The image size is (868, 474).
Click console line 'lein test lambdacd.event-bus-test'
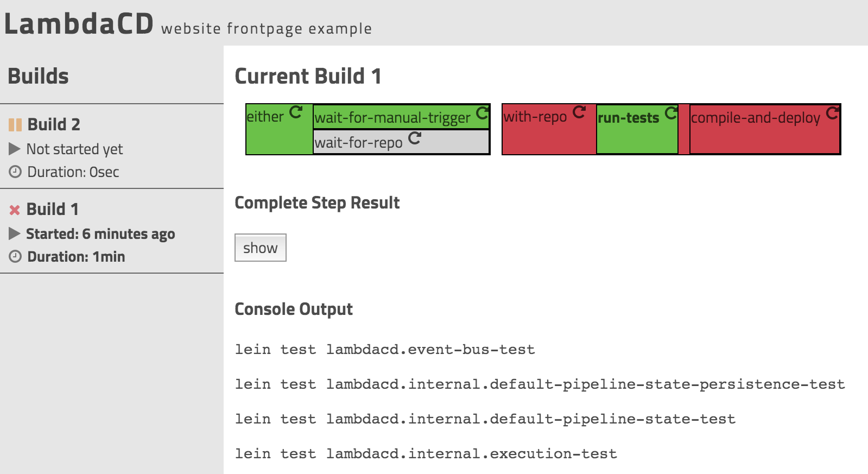(385, 350)
